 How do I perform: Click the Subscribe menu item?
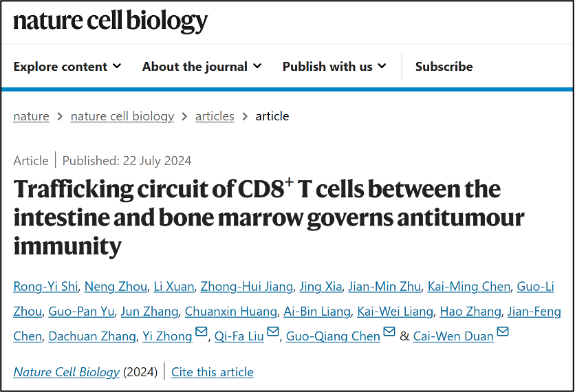444,67
